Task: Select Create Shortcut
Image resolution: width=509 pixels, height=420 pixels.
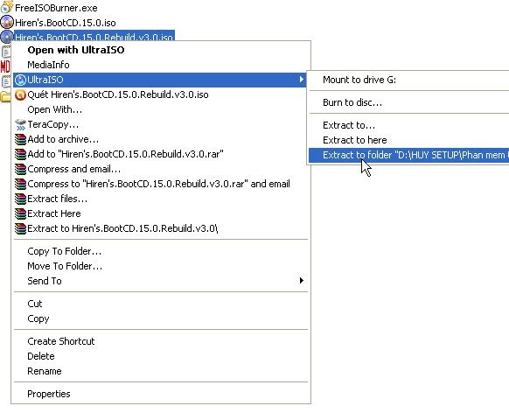Action: click(160, 341)
